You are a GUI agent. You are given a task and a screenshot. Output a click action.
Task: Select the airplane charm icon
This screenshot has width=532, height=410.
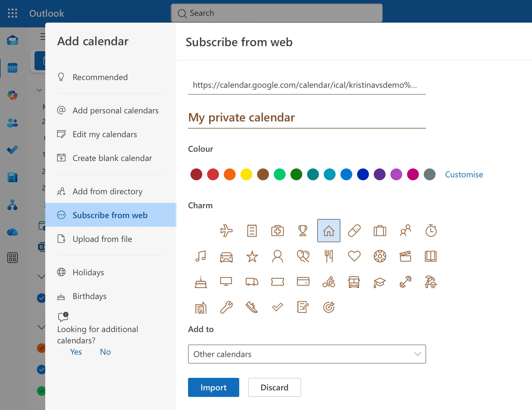(226, 231)
